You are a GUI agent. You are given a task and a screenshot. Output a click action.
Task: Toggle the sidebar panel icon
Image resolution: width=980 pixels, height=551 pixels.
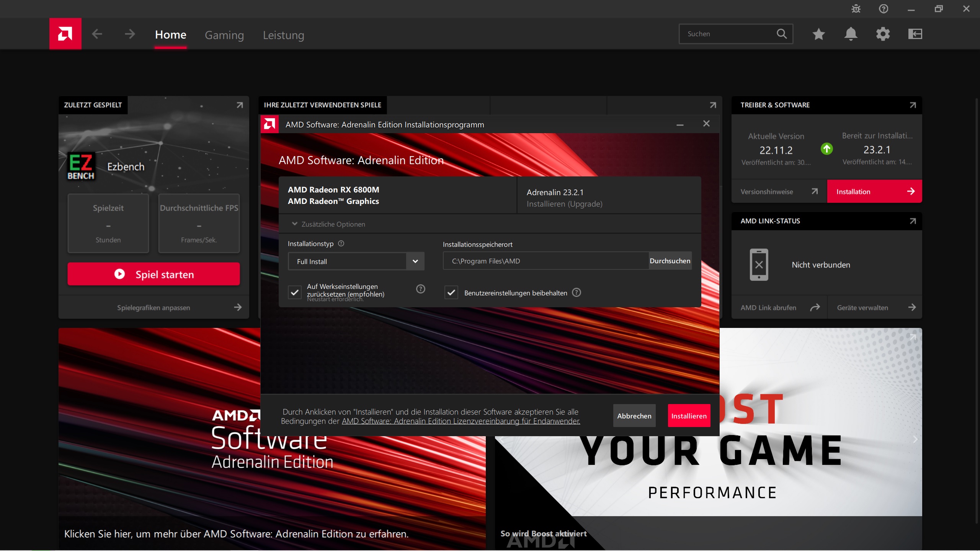pos(915,34)
